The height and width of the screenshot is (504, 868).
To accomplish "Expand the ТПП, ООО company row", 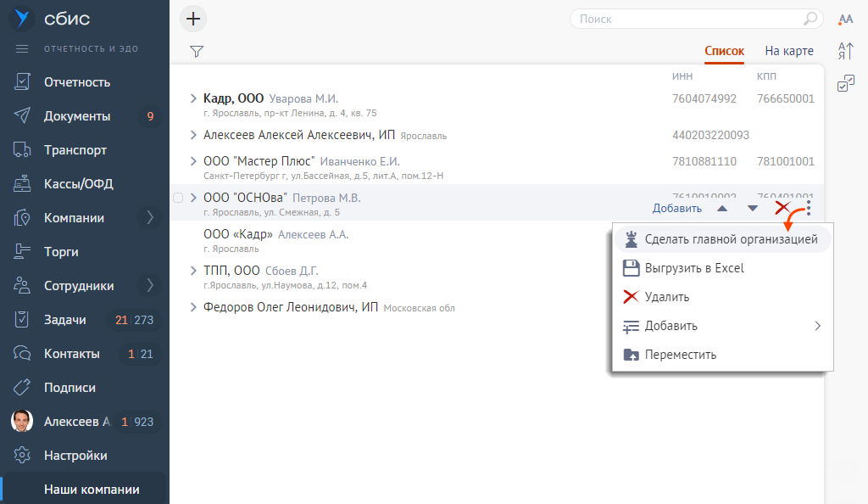I will click(194, 271).
